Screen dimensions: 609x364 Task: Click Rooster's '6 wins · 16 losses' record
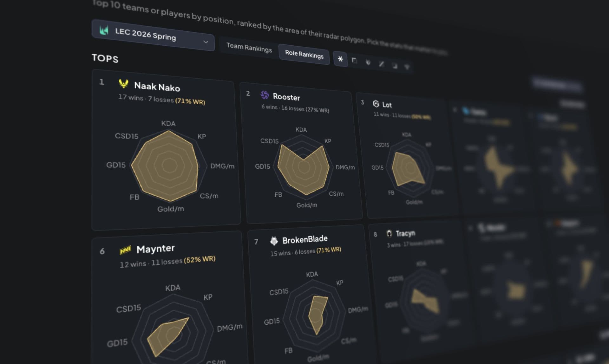point(283,108)
